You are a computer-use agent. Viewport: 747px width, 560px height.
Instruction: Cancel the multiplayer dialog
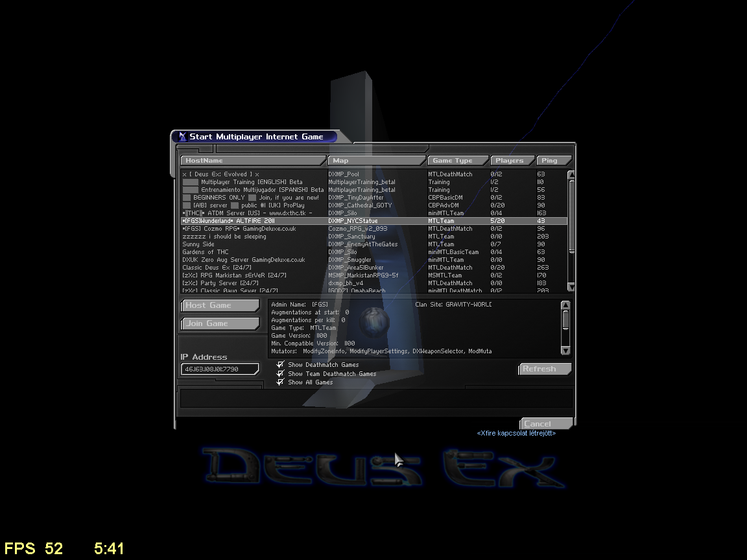click(x=545, y=424)
